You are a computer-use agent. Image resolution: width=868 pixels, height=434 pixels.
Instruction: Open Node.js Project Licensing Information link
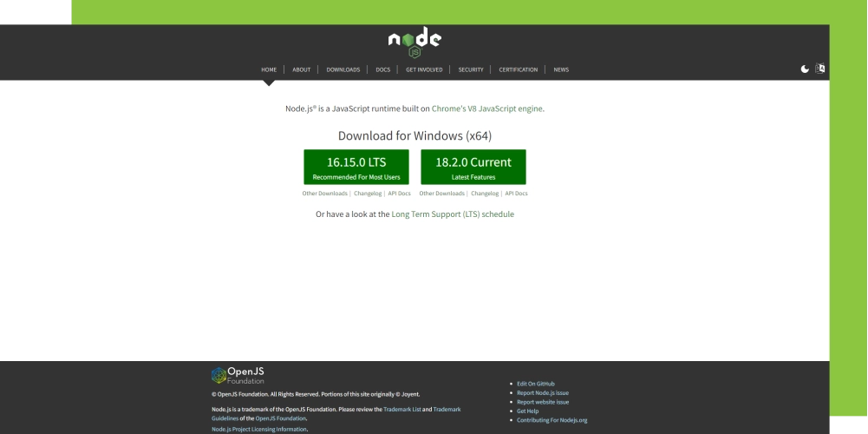258,430
